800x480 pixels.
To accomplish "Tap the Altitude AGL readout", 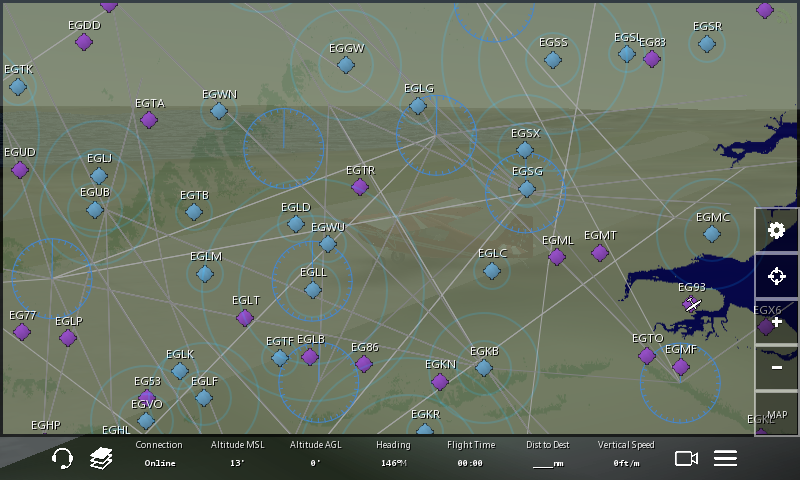I will click(315, 454).
